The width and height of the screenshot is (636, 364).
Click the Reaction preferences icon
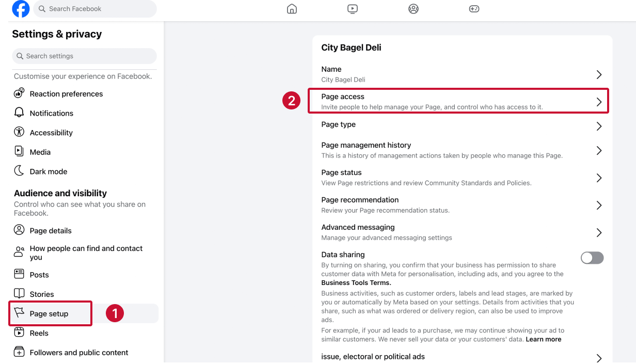(19, 93)
